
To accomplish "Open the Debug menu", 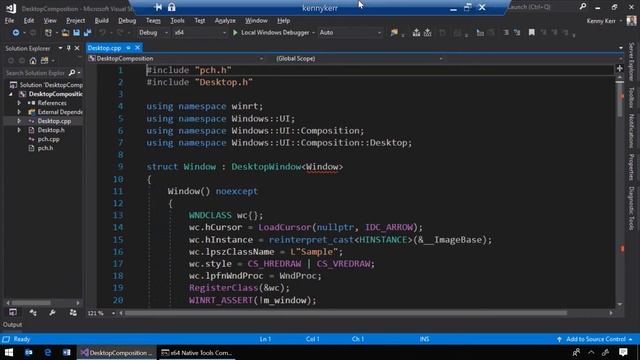I will pos(127,20).
